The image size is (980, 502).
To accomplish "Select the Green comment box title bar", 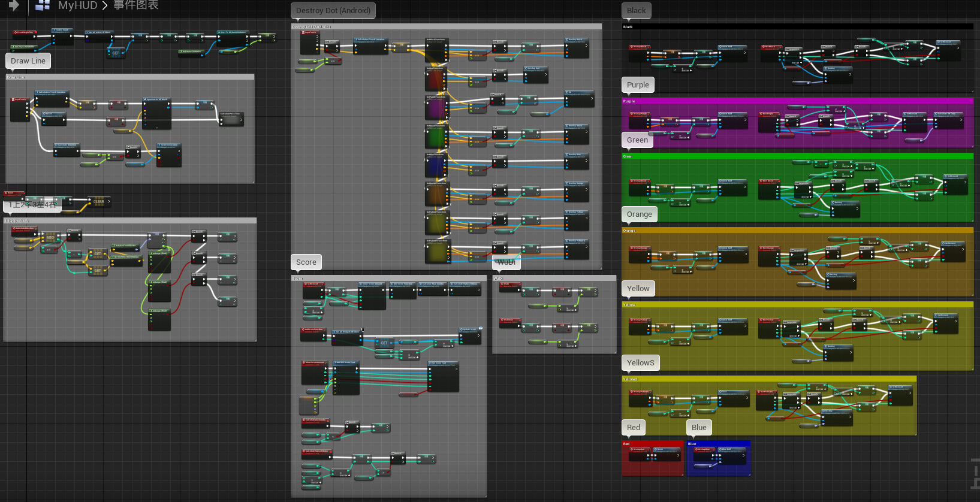I will tap(797, 156).
